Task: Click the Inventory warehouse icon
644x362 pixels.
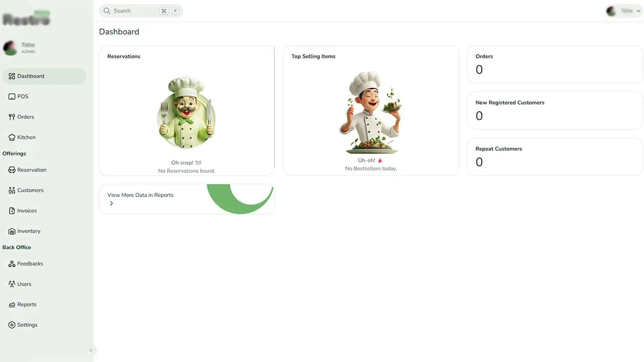Action: coord(12,231)
